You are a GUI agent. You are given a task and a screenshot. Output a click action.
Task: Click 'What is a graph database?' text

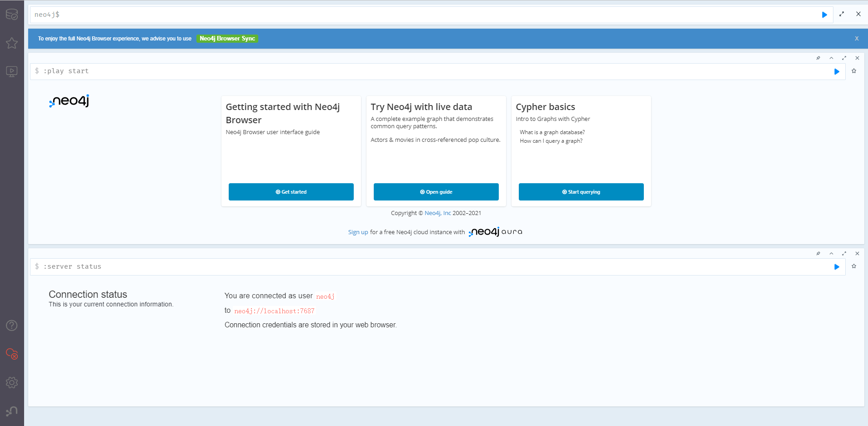coord(552,132)
